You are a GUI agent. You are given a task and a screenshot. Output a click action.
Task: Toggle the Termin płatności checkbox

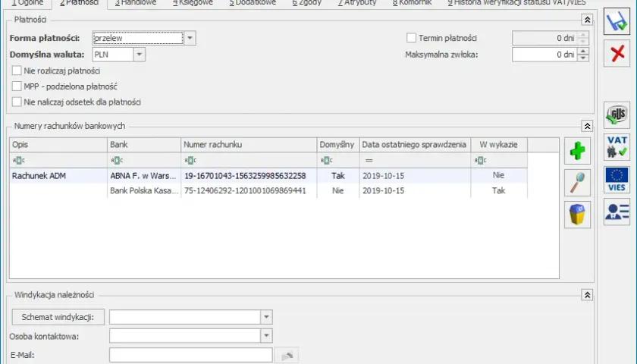pos(411,38)
